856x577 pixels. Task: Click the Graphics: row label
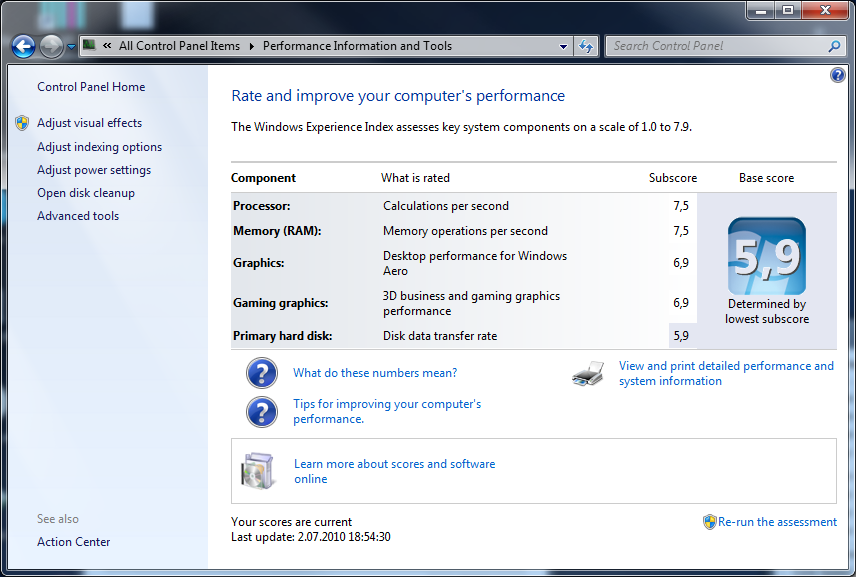tap(258, 263)
